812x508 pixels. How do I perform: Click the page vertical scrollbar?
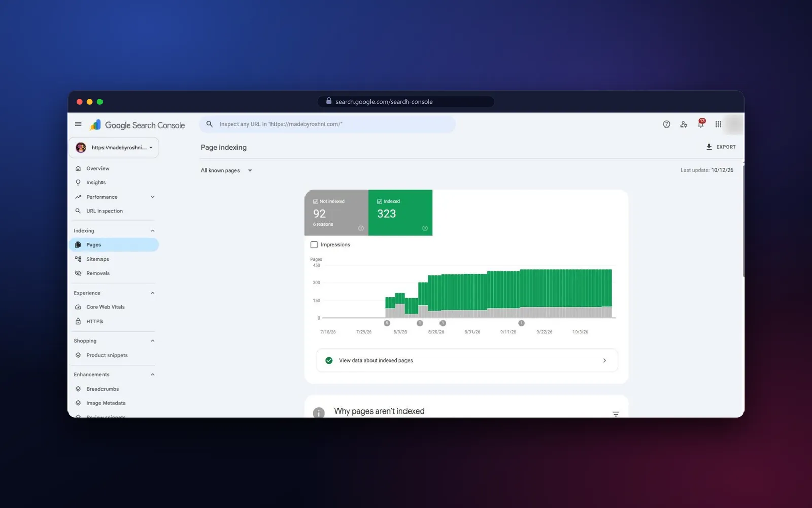pos(743,221)
